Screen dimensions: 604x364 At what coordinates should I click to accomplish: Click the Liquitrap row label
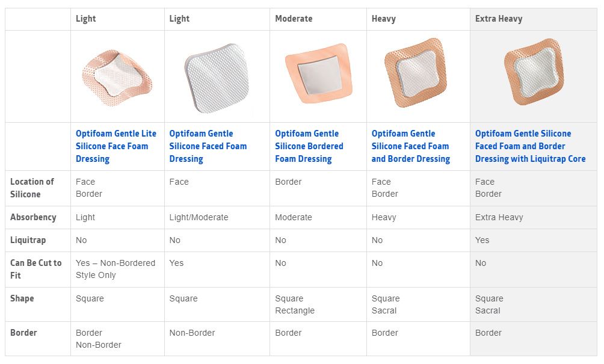pos(28,240)
